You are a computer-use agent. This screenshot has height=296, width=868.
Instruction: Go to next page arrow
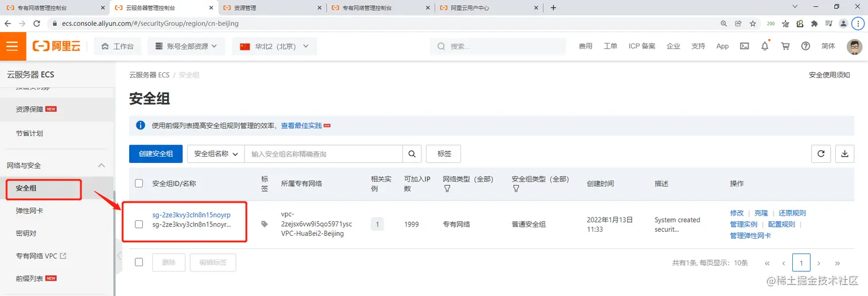(x=819, y=263)
